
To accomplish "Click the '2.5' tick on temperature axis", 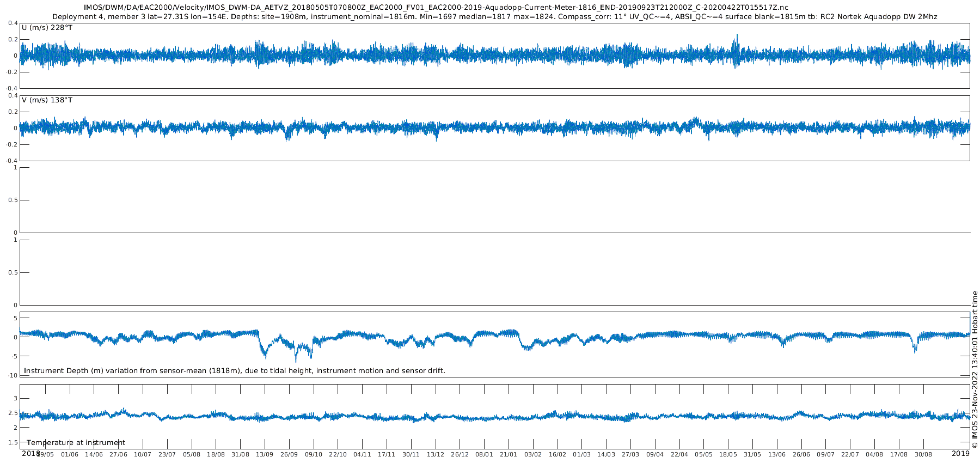I will (x=13, y=413).
